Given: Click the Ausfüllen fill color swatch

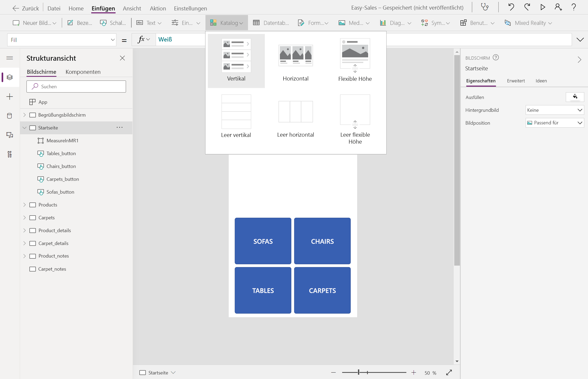Looking at the screenshot, I should point(575,97).
